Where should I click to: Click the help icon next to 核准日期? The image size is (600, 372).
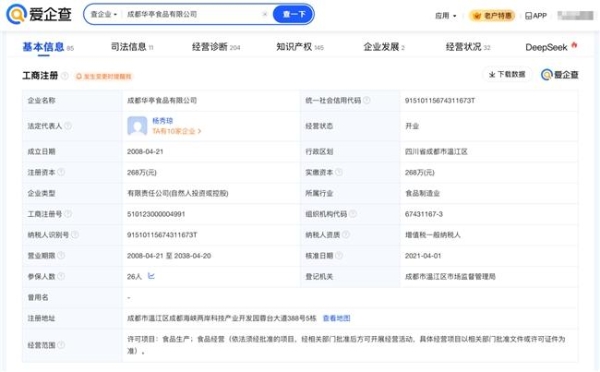pyautogui.click(x=339, y=255)
